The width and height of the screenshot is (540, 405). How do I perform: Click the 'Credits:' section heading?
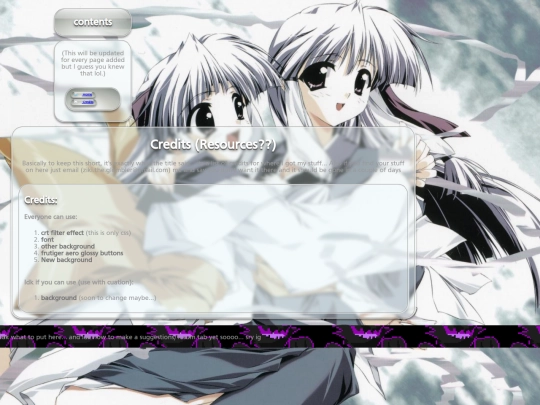coord(41,200)
